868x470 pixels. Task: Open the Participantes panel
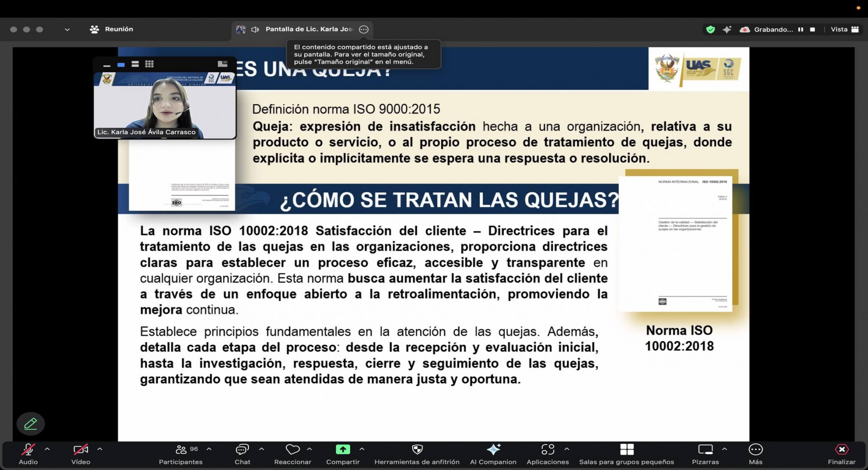click(x=181, y=454)
